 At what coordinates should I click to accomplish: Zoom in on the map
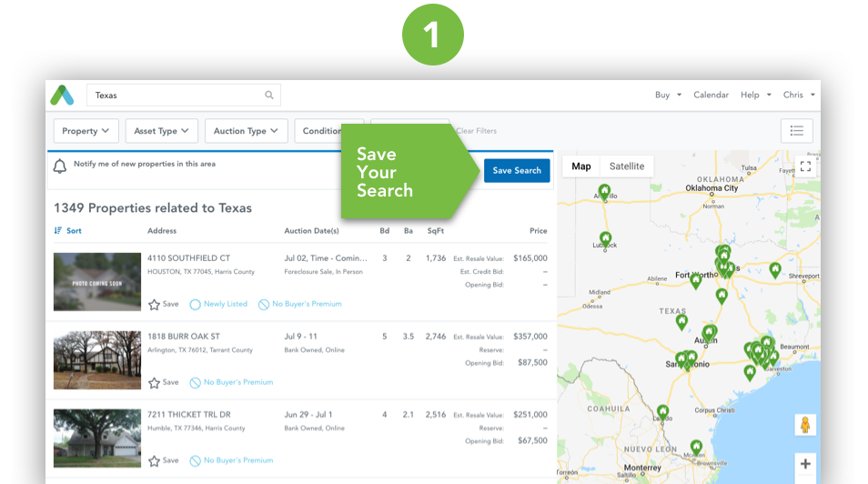click(x=805, y=464)
